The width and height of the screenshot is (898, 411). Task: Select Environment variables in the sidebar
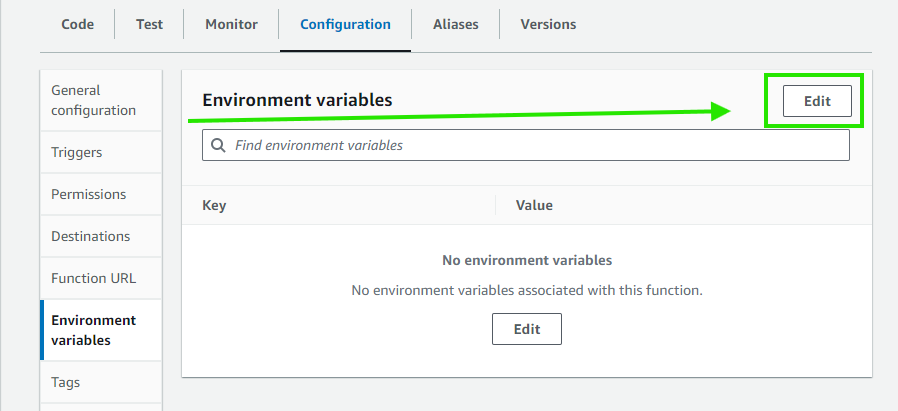[93, 330]
